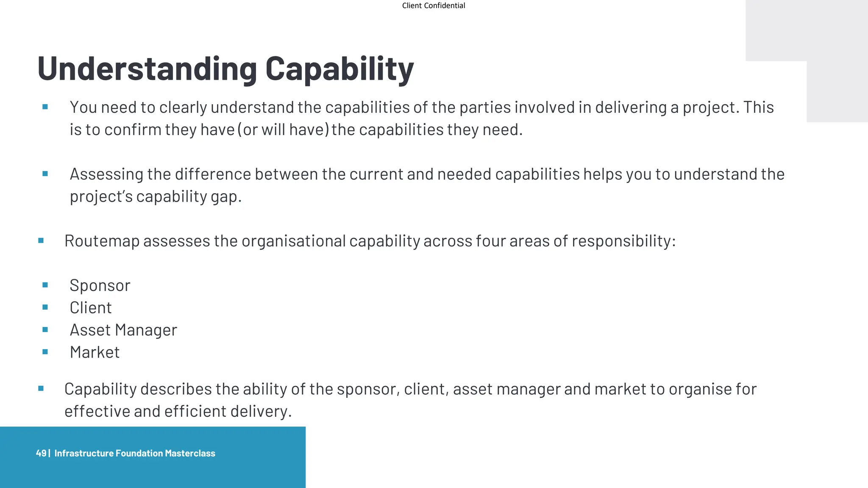Image resolution: width=868 pixels, height=488 pixels.
Task: Click the sentence 'effective and efficient delivery.'
Action: [x=178, y=411]
